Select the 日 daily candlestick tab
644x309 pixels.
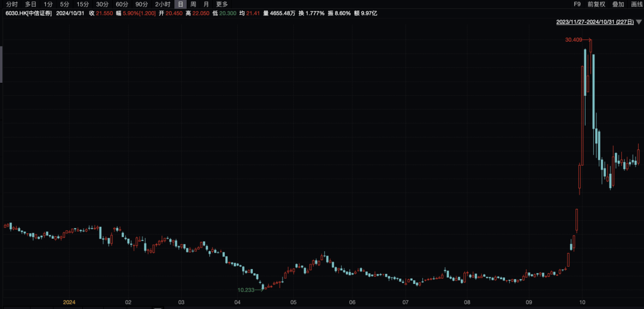click(x=180, y=4)
